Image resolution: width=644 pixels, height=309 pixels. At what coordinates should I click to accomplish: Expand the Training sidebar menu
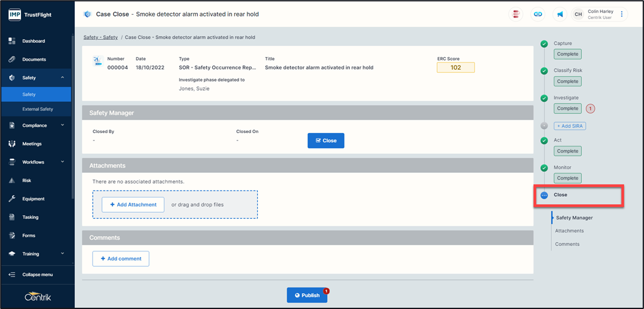(62, 254)
